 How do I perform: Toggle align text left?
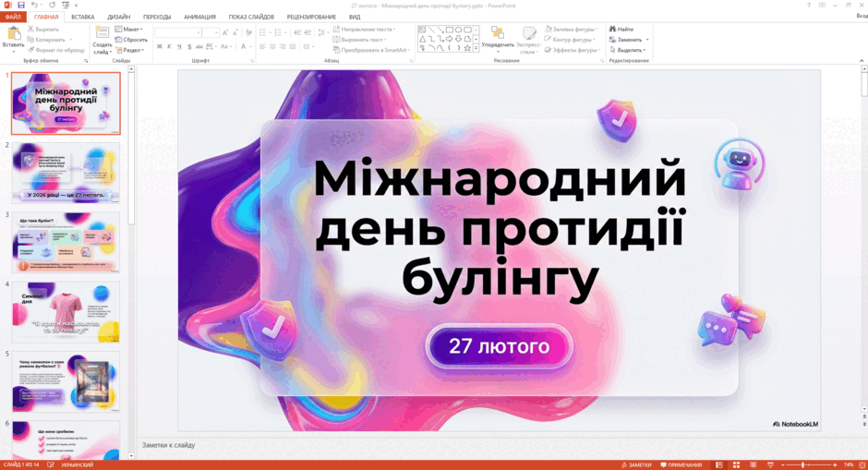(262, 46)
